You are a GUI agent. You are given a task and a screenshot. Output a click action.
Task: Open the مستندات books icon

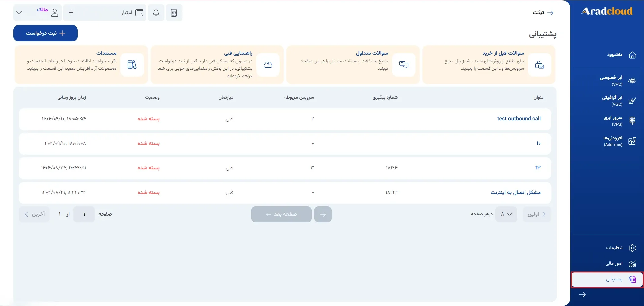[132, 65]
